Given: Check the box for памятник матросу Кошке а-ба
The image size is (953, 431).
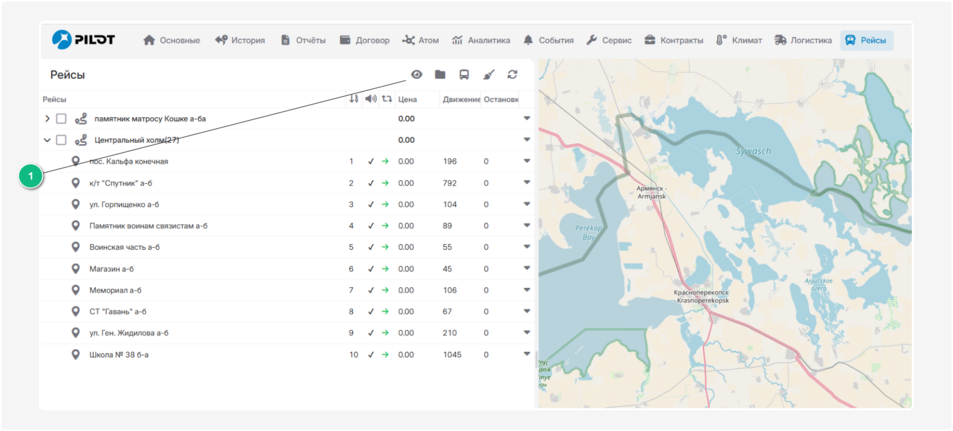Looking at the screenshot, I should pyautogui.click(x=61, y=119).
